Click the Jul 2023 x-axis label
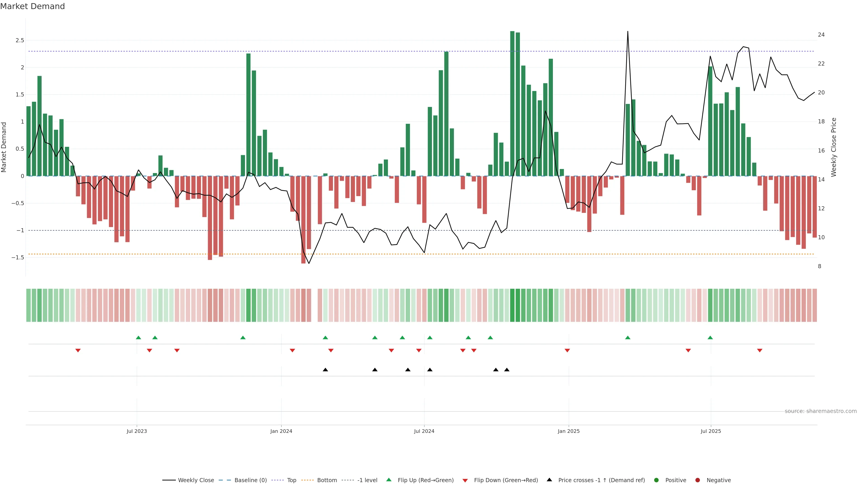This screenshot has height=488, width=868. (137, 431)
